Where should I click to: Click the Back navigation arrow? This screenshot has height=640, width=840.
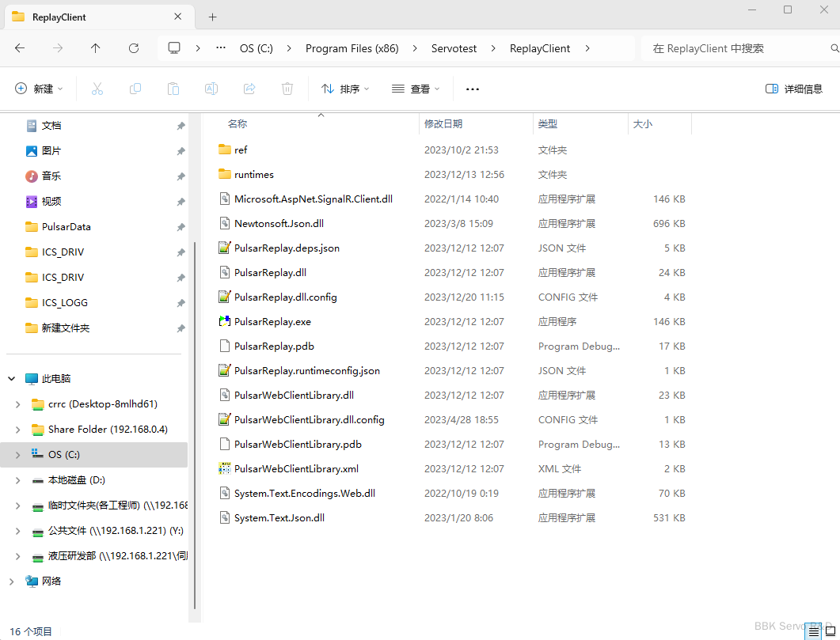[20, 48]
